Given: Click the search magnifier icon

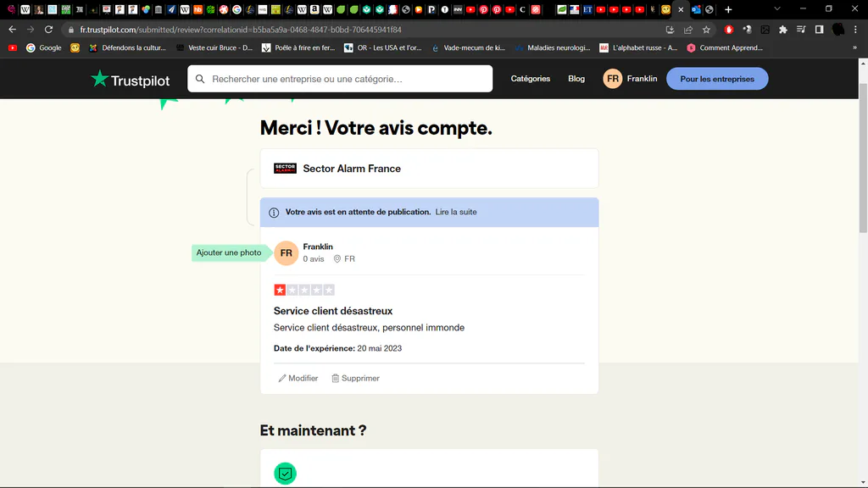Looking at the screenshot, I should click(x=200, y=79).
